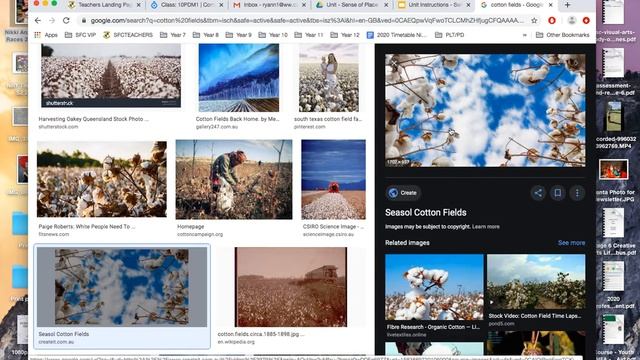Switch to the Unit Instructions tab
This screenshot has width=640, height=360.
(x=434, y=5)
